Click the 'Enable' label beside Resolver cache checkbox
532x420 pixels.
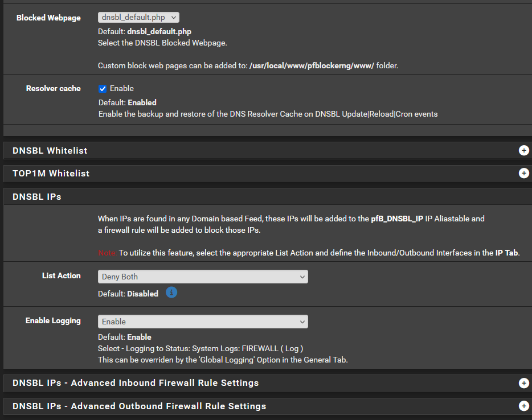[122, 89]
